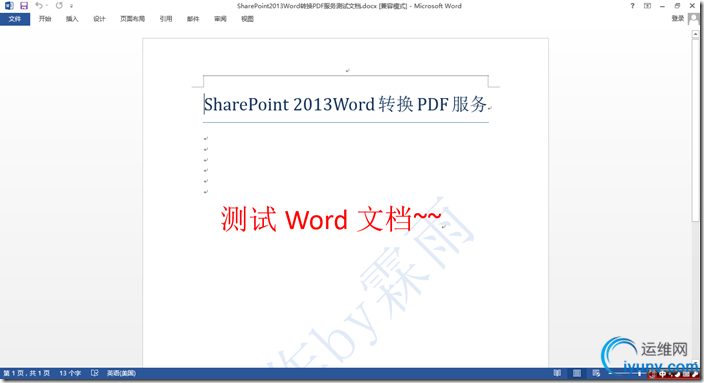Switch to the 审阅 (Review) ribbon tab
Screen dimensions: 704x383
[x=220, y=19]
